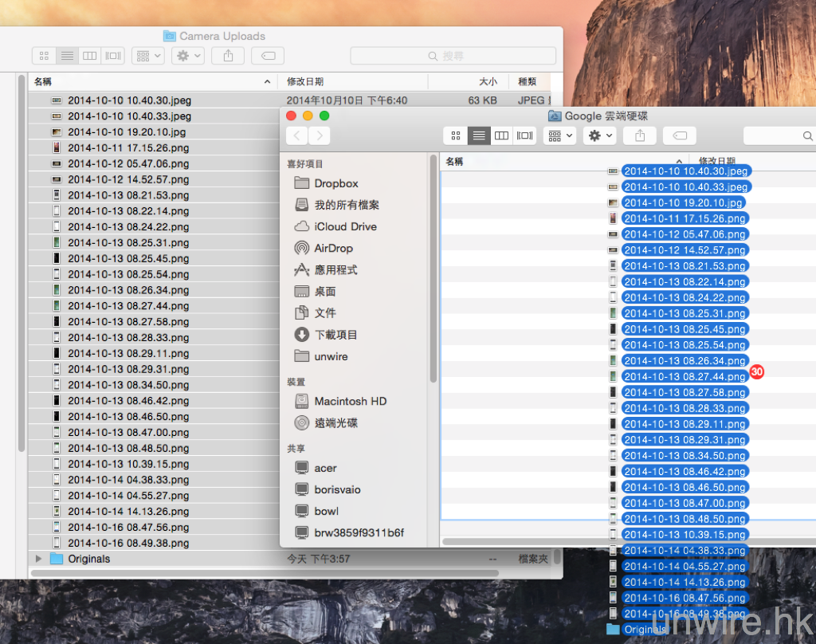Click search field in Camera Uploads window
This screenshot has width=816, height=644.
[453, 56]
